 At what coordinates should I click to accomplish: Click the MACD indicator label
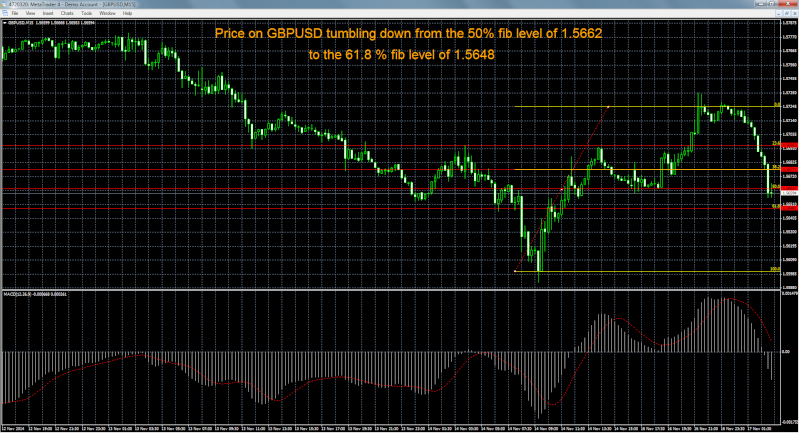click(x=22, y=294)
